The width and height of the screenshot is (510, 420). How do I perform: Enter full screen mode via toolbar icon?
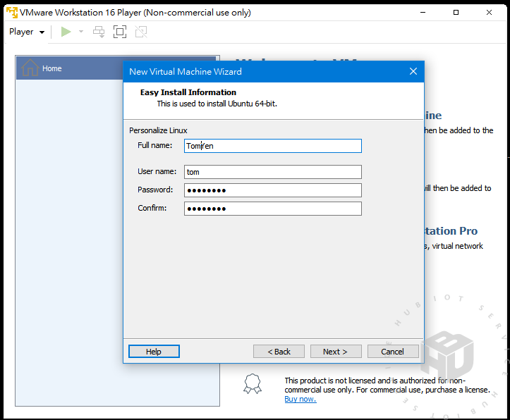click(x=120, y=32)
